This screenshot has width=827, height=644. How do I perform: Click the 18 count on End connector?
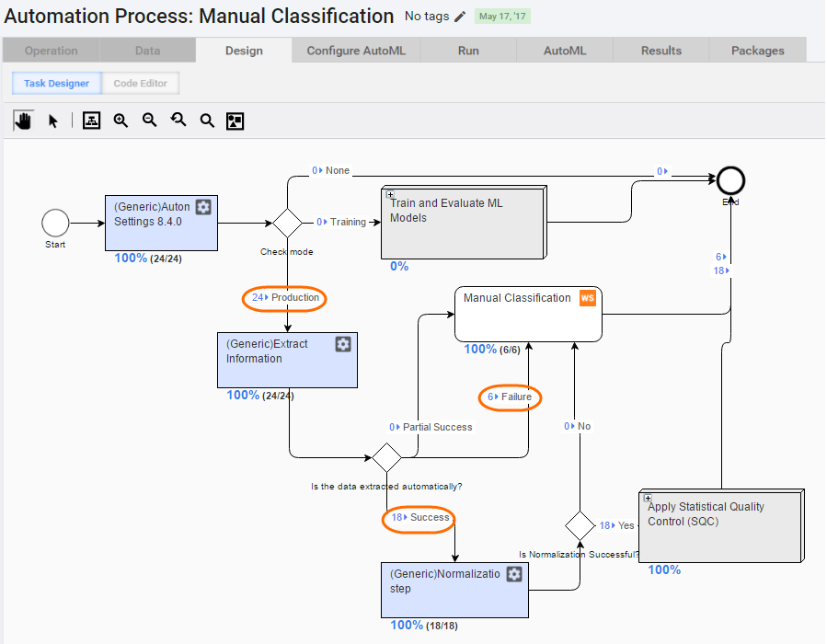coord(721,270)
